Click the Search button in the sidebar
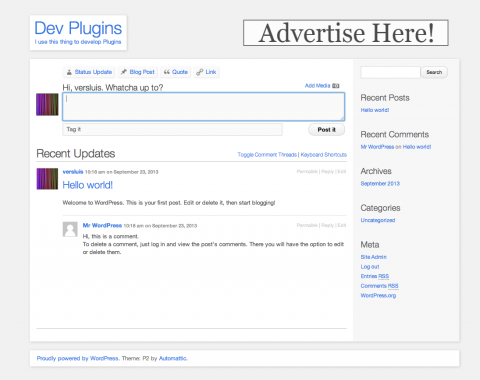 tap(434, 72)
